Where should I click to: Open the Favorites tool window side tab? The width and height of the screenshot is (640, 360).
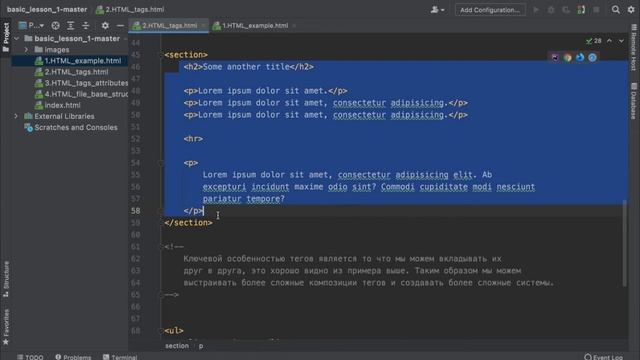[6, 327]
